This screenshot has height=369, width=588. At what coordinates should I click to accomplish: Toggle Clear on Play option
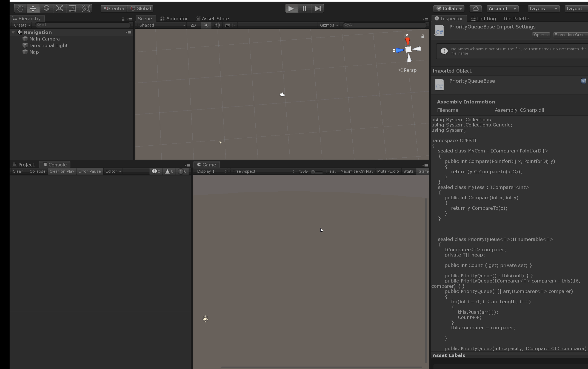coord(62,171)
